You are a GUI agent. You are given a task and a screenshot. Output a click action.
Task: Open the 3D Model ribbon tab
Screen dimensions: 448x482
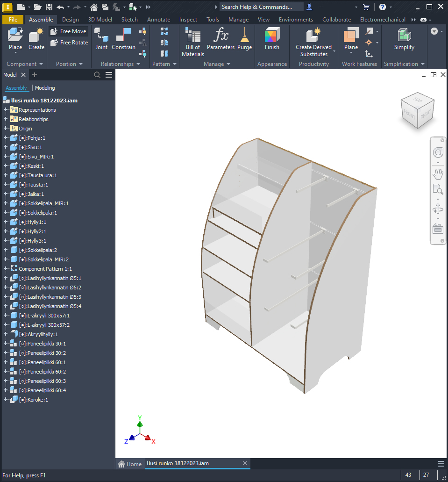(x=100, y=20)
